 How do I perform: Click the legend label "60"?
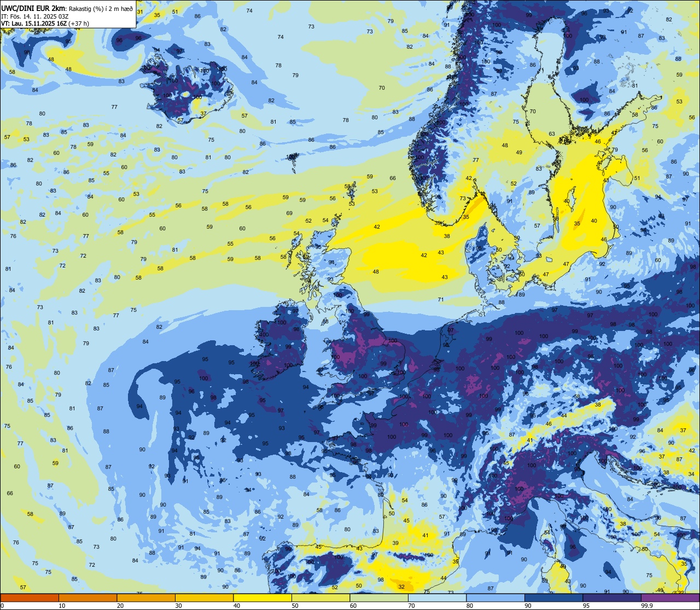(x=353, y=606)
